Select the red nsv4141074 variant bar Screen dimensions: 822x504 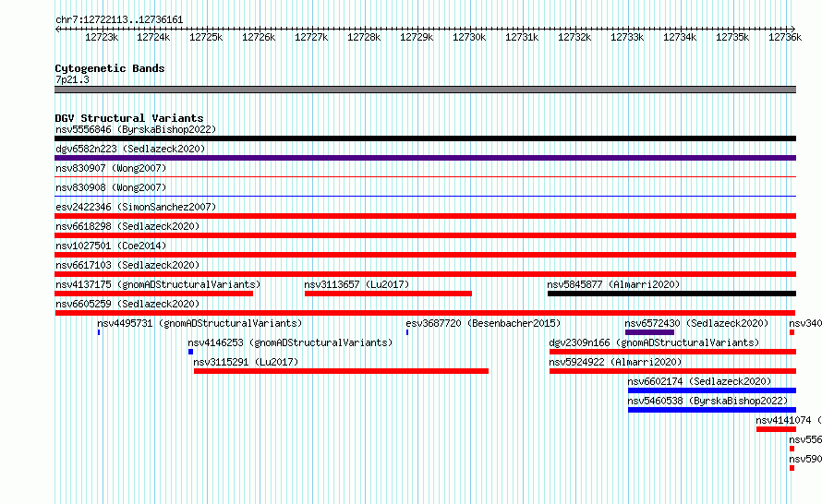[776, 429]
